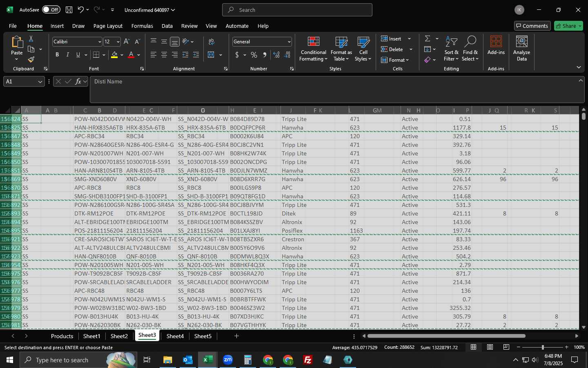Click Analyze Data icon
This screenshot has width=588, height=368.
pyautogui.click(x=522, y=48)
